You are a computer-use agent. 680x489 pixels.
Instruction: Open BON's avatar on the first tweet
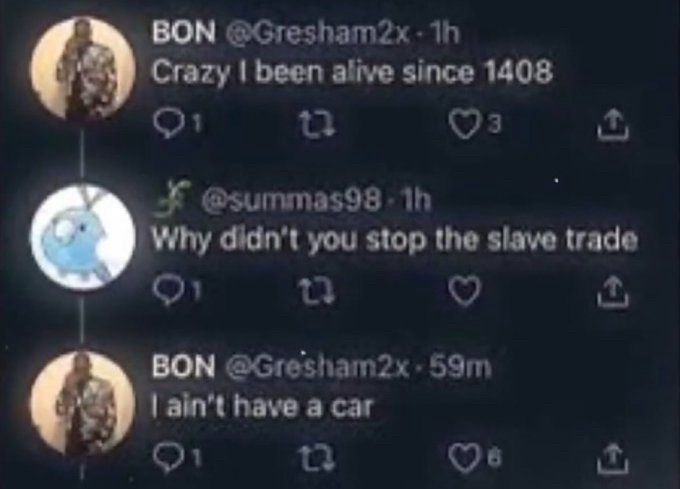point(83,67)
